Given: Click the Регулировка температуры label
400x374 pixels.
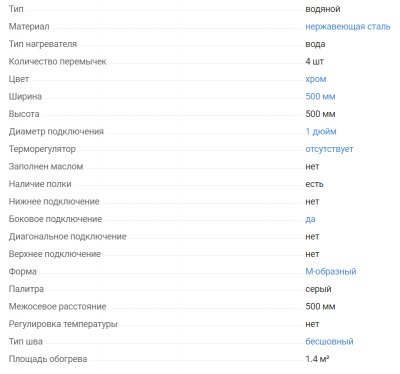Looking at the screenshot, I should click(x=63, y=324).
